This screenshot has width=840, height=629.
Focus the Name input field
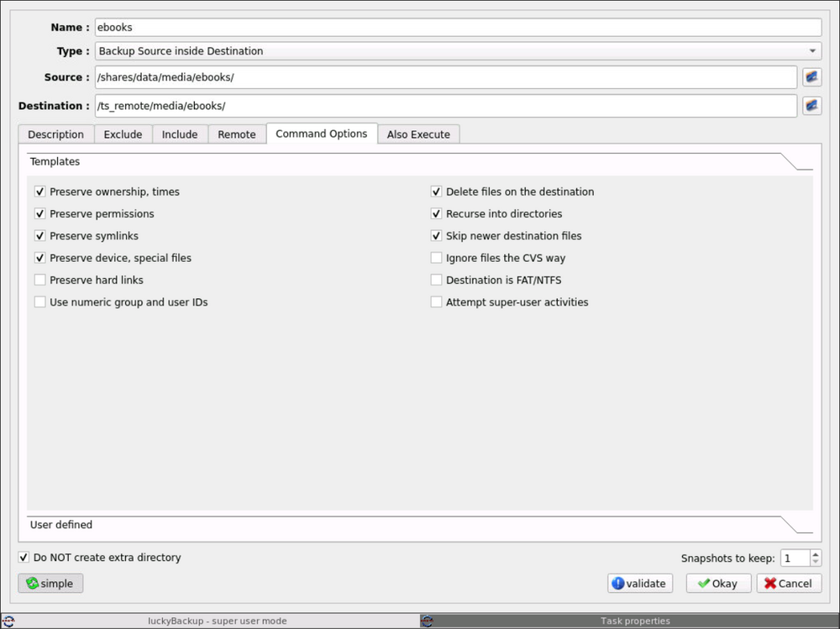(x=458, y=28)
